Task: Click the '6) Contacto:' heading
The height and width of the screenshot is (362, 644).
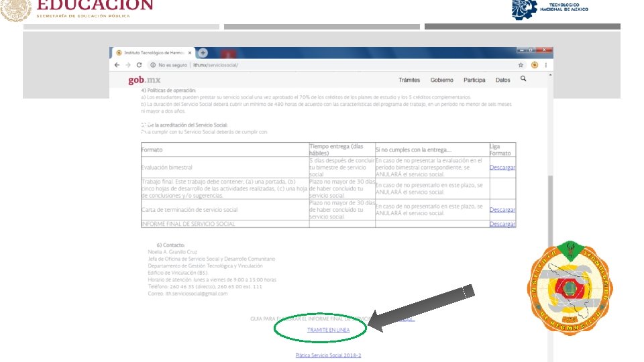Action: (170, 245)
